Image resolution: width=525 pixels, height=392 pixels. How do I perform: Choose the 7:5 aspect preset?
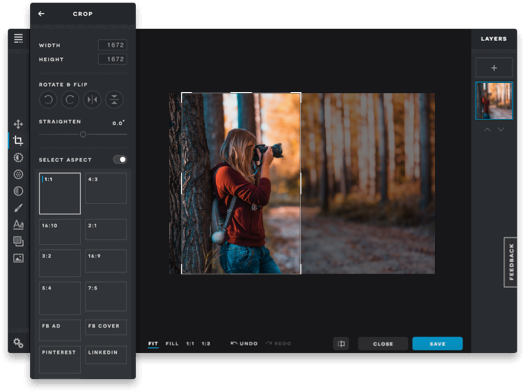click(106, 296)
